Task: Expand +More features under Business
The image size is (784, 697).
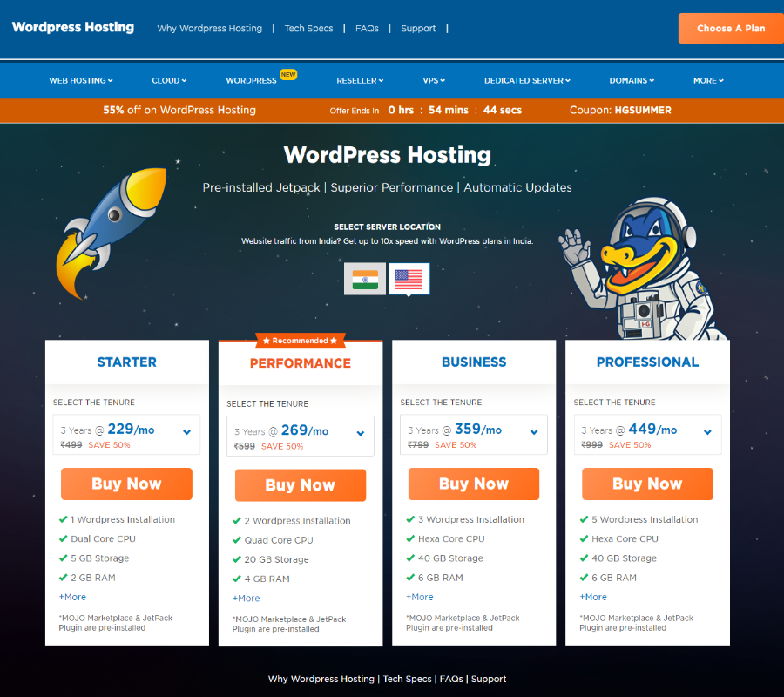Action: [x=420, y=597]
